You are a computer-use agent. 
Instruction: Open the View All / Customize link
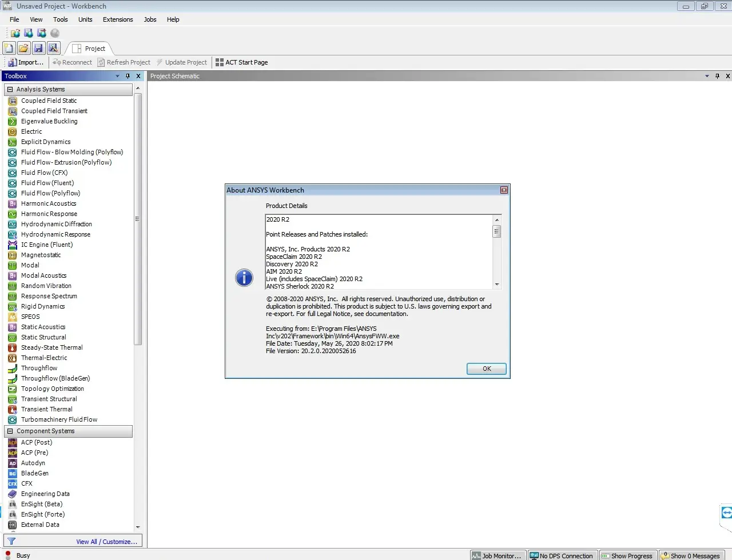106,542
